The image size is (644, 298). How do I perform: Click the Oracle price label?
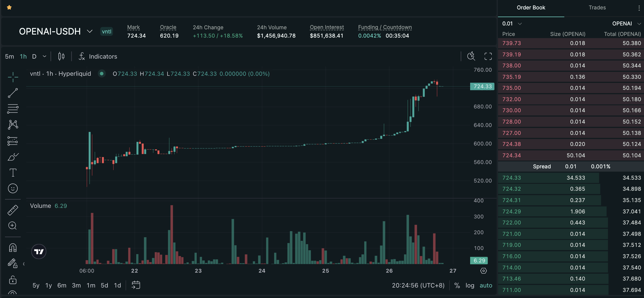click(168, 27)
